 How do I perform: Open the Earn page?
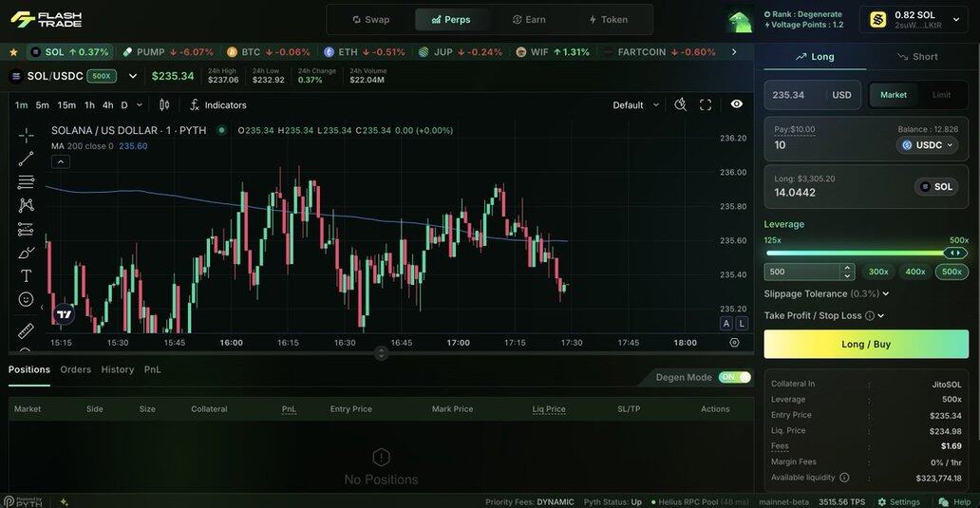tap(529, 19)
